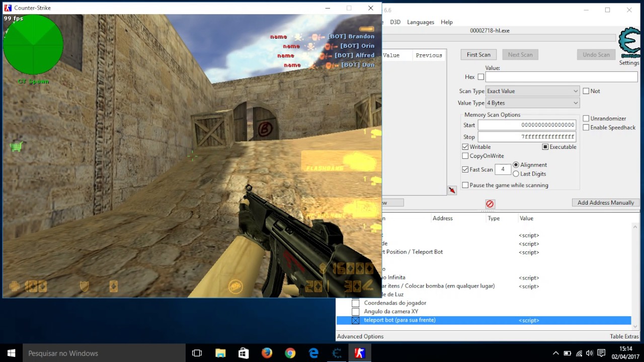Click the Undo Scan button
Image resolution: width=644 pixels, height=362 pixels.
click(596, 55)
